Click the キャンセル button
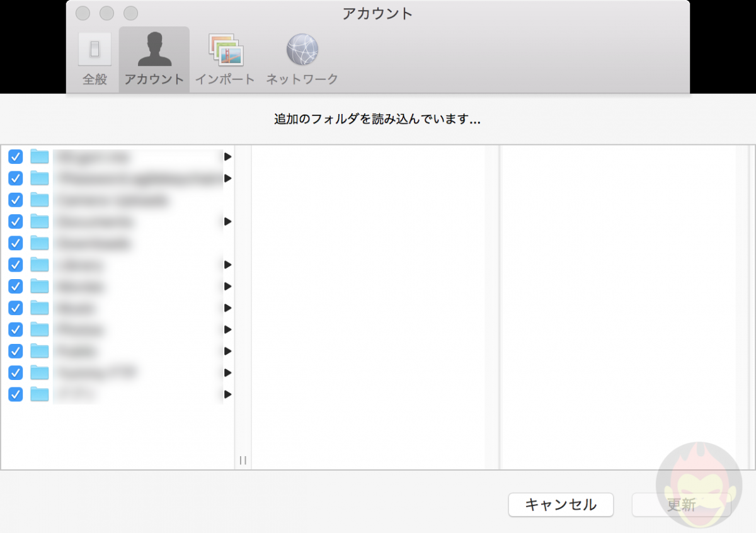This screenshot has height=533, width=756. [x=560, y=505]
